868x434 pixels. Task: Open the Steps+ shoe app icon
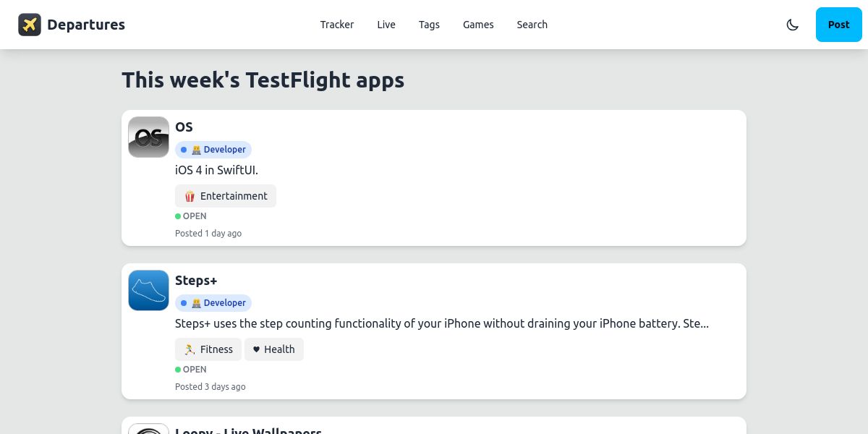click(148, 290)
